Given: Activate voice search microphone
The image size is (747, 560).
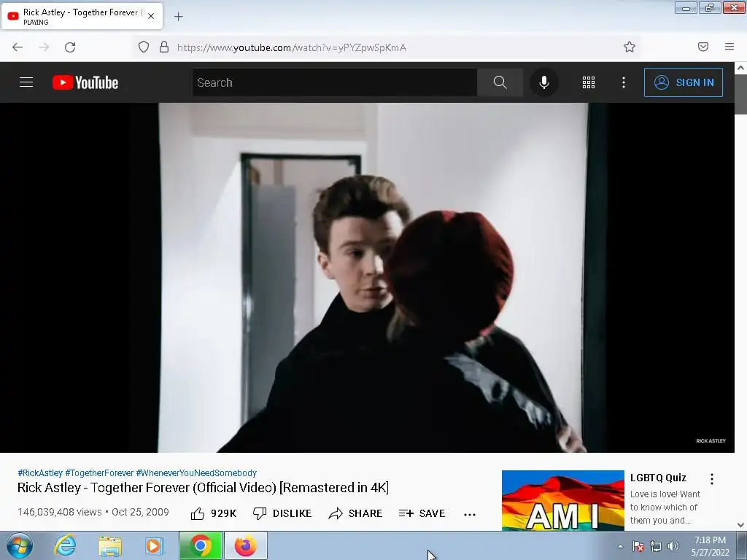Looking at the screenshot, I should click(x=543, y=82).
